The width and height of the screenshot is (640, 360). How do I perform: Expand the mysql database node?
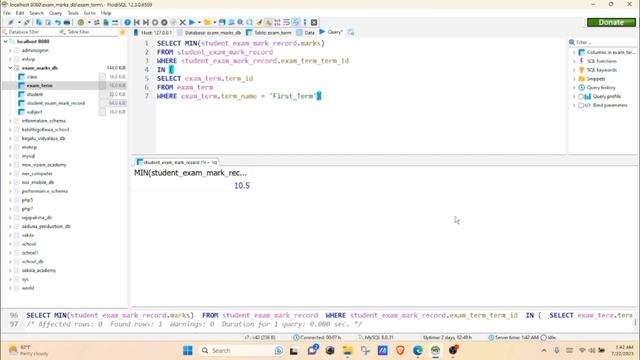[x=10, y=156]
